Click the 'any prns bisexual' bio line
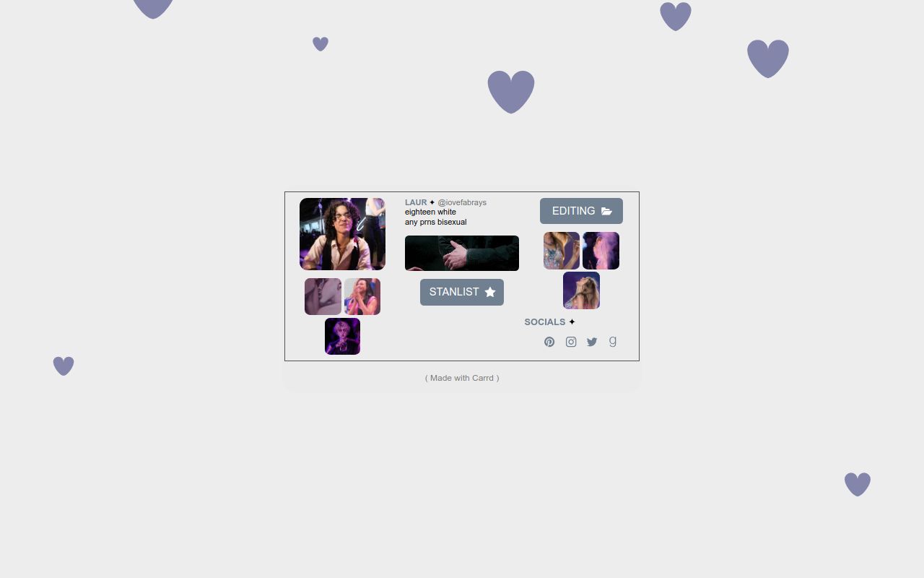Screen dimensions: 924x578 click(435, 222)
